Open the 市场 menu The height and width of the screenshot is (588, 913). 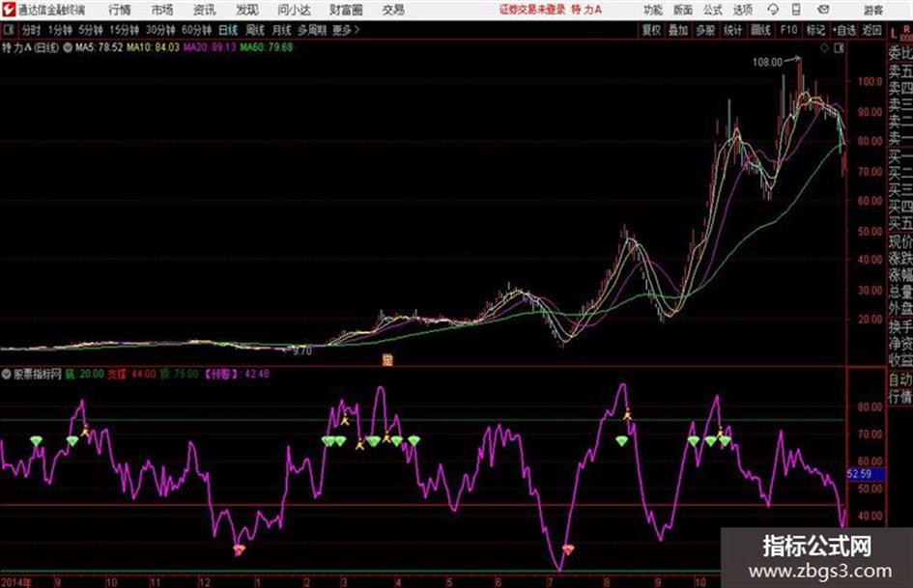point(162,10)
